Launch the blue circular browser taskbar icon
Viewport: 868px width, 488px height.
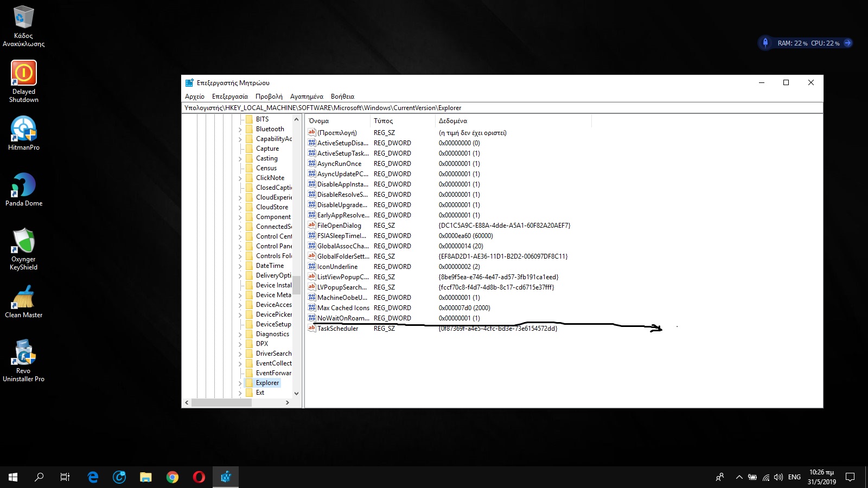pos(119,477)
